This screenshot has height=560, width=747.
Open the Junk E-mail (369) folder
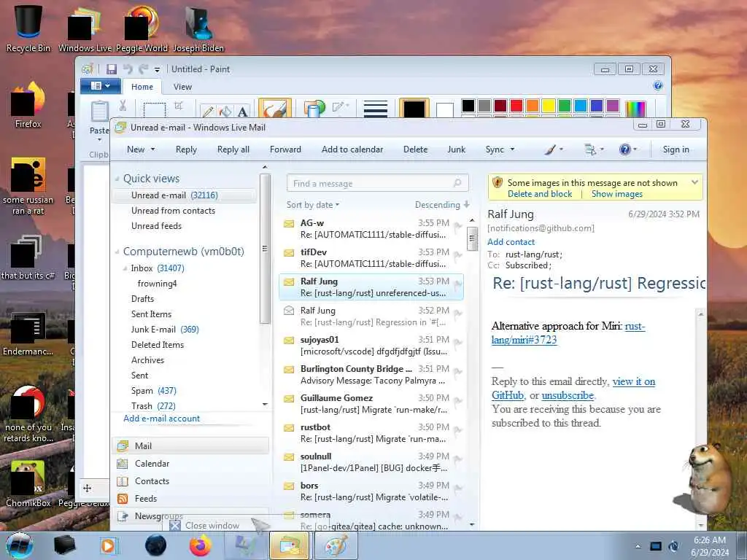click(165, 330)
